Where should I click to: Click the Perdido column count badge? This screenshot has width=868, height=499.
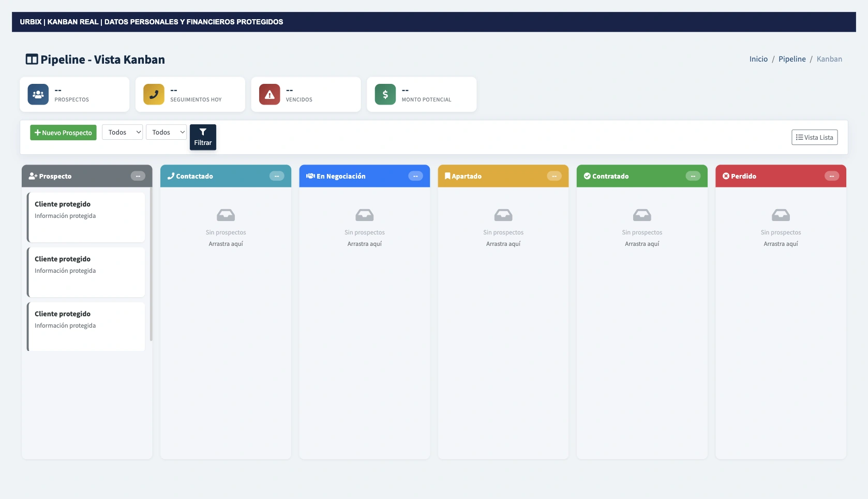pyautogui.click(x=832, y=176)
